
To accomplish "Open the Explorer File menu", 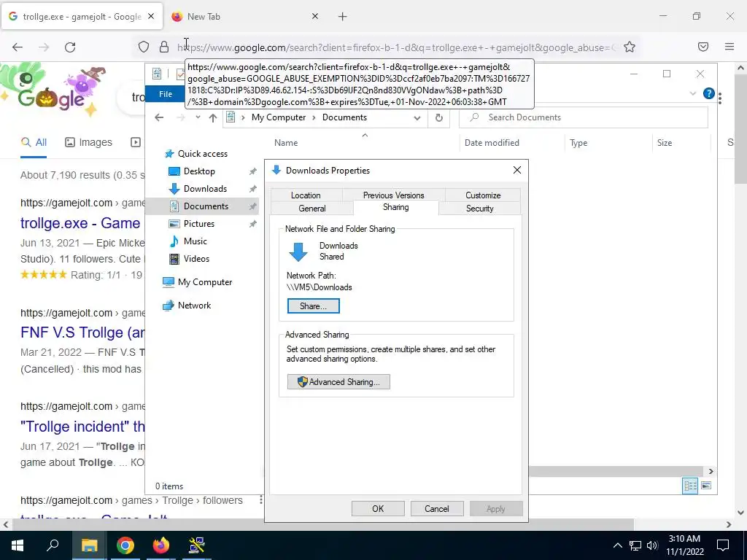I will pyautogui.click(x=166, y=94).
